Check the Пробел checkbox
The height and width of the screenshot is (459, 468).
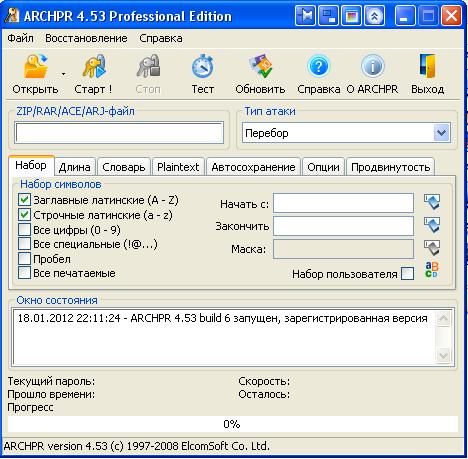[x=24, y=258]
